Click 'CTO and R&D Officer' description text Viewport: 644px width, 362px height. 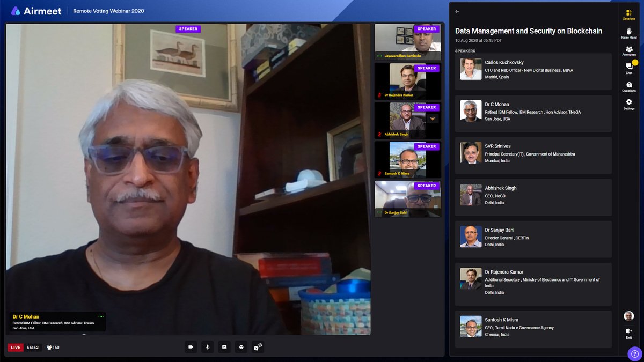529,70
